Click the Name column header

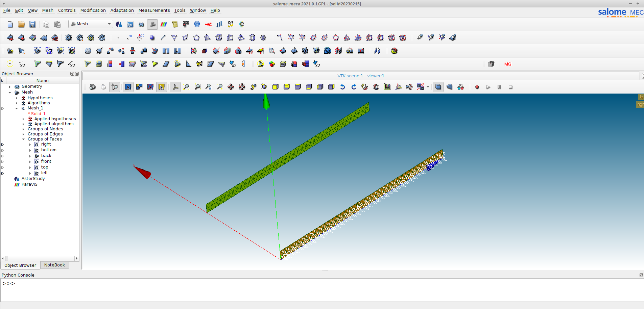click(42, 81)
